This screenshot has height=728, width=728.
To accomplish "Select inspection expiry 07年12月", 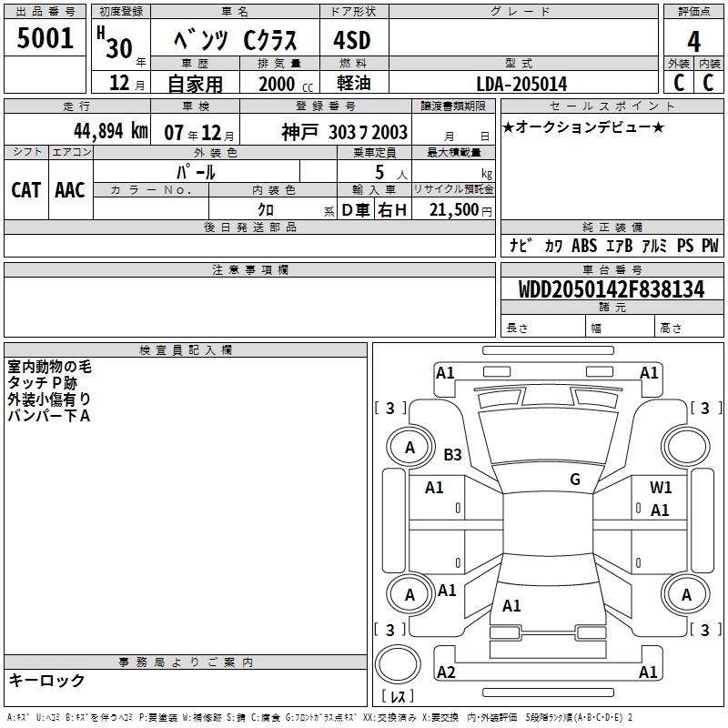I will point(199,133).
